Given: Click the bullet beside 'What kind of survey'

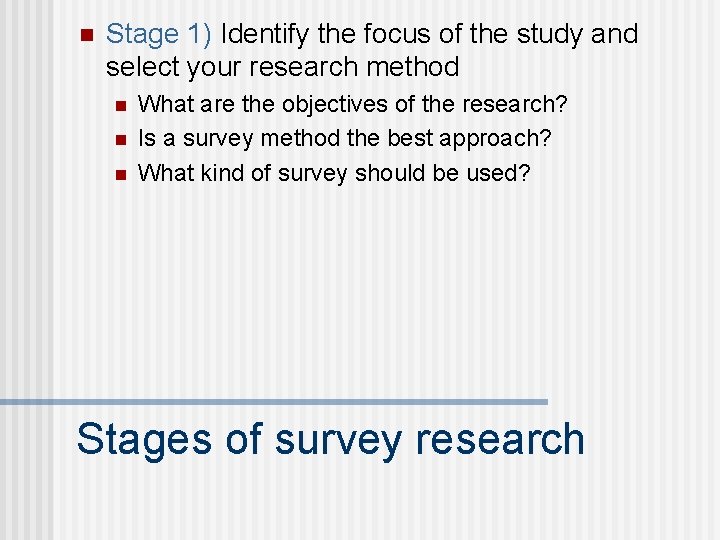Looking at the screenshot, I should 120,175.
